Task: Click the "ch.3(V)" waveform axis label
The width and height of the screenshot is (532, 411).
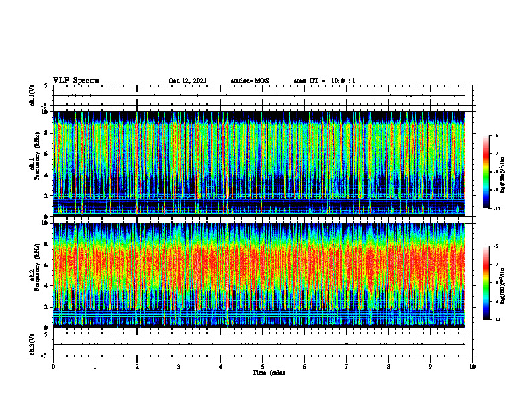Action: (x=32, y=345)
